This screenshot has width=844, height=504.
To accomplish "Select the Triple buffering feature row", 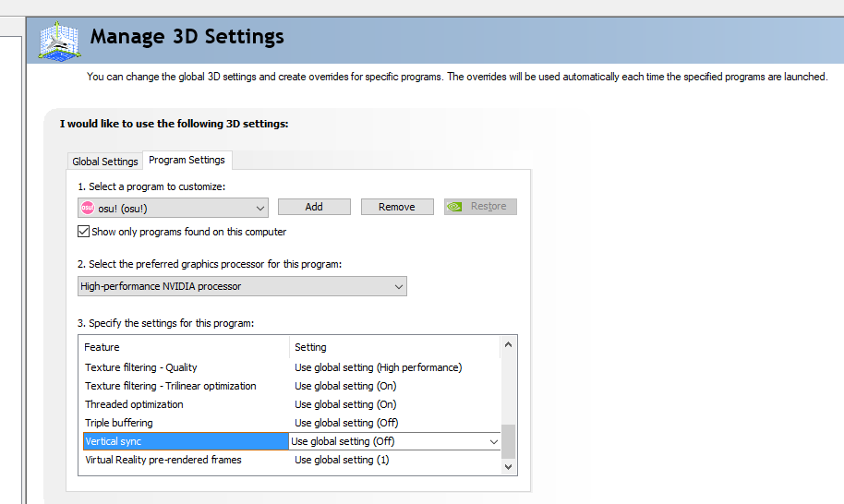I will (x=291, y=423).
